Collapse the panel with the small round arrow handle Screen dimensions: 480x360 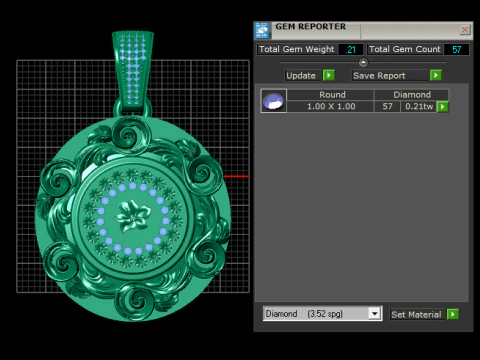click(363, 62)
